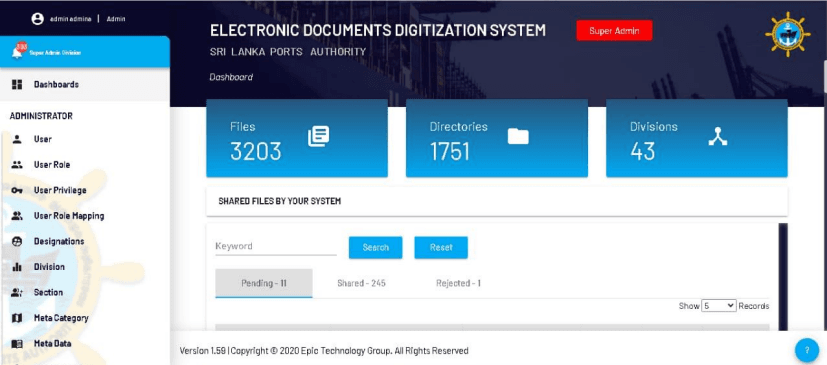The height and width of the screenshot is (365, 827).
Task: Click the Meta Category map icon
Action: coord(17,318)
